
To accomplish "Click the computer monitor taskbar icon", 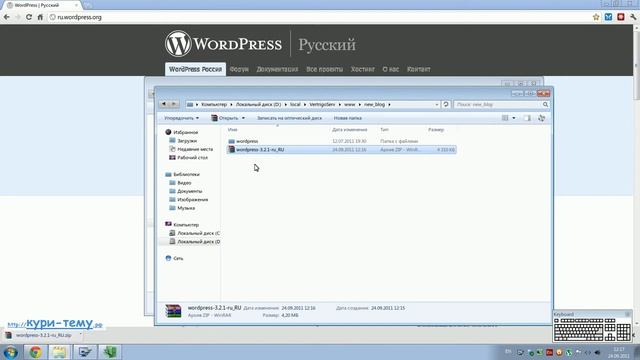I will (85, 352).
